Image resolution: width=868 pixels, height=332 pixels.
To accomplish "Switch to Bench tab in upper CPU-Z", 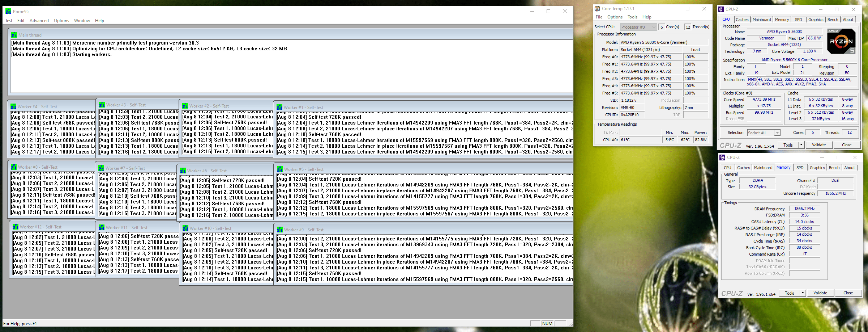I will pos(833,20).
